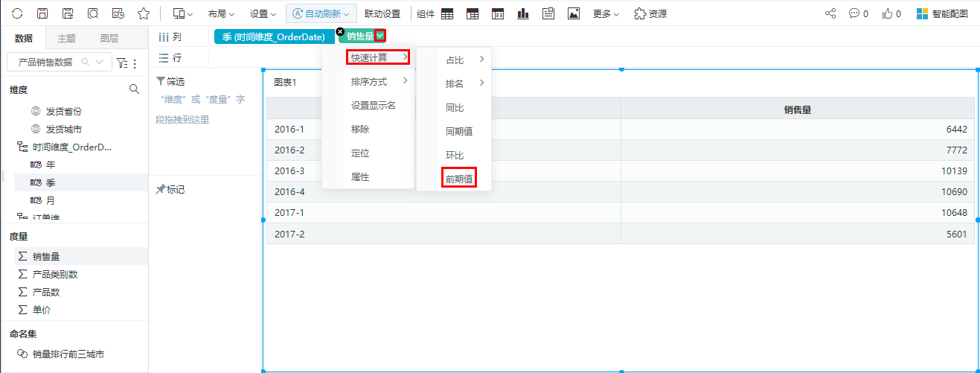Insert a bar chart component
The height and width of the screenshot is (373, 980).
tap(523, 13)
